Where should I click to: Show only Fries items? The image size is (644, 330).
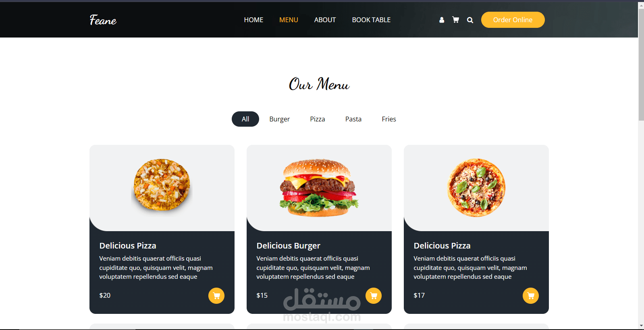pyautogui.click(x=389, y=119)
